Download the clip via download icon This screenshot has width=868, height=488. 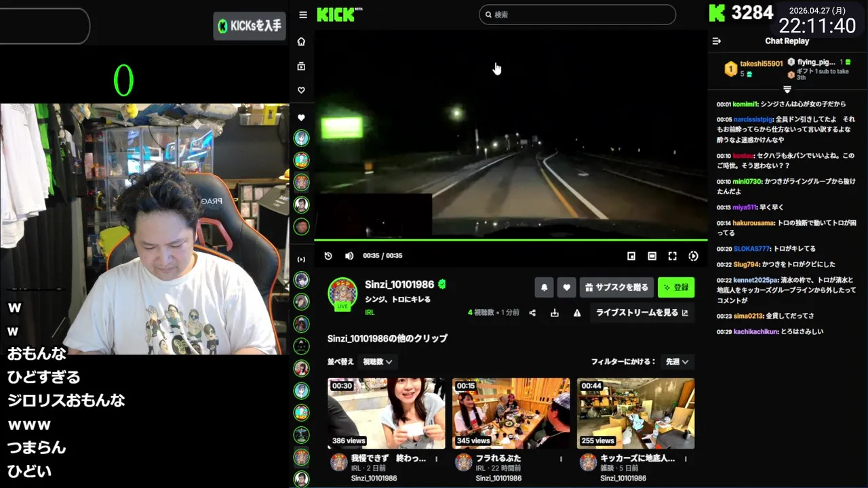pyautogui.click(x=555, y=312)
